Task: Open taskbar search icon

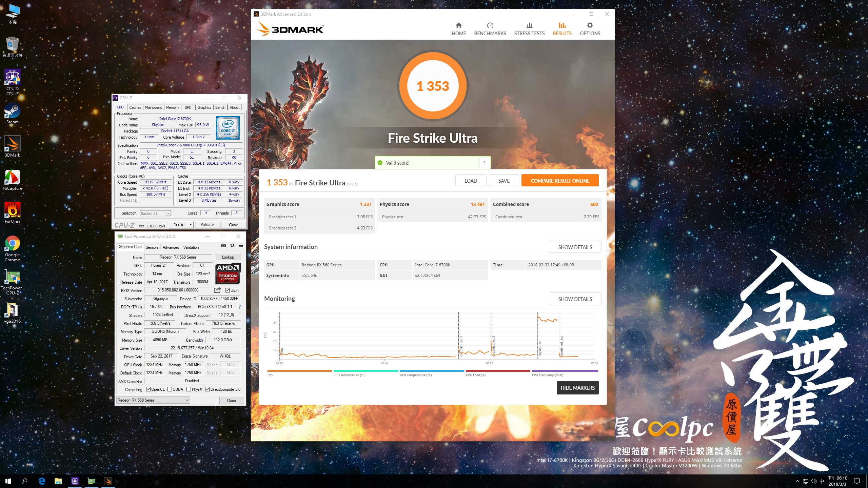Action: tap(24, 481)
